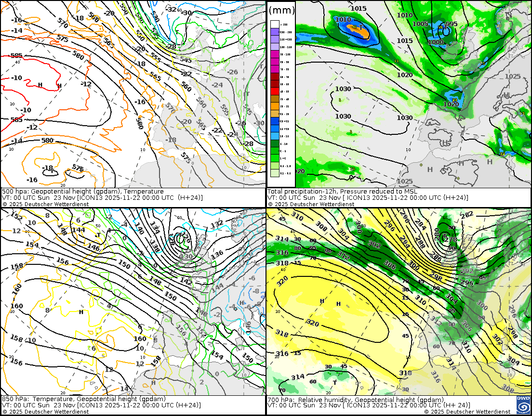532x416 pixels.
Task: Click the 585 contour label in the 500 hPa panel
Action: click(16, 56)
